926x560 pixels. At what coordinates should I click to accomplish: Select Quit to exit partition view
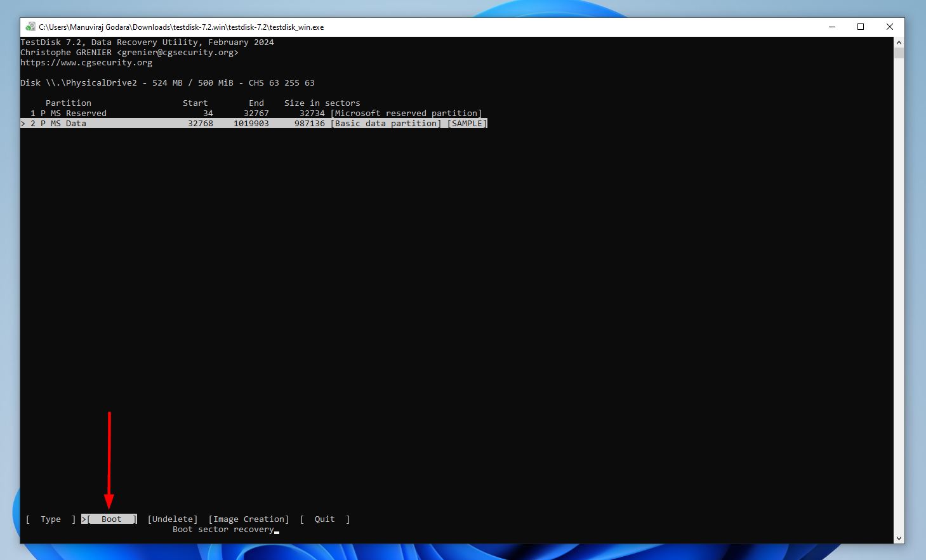pos(324,519)
